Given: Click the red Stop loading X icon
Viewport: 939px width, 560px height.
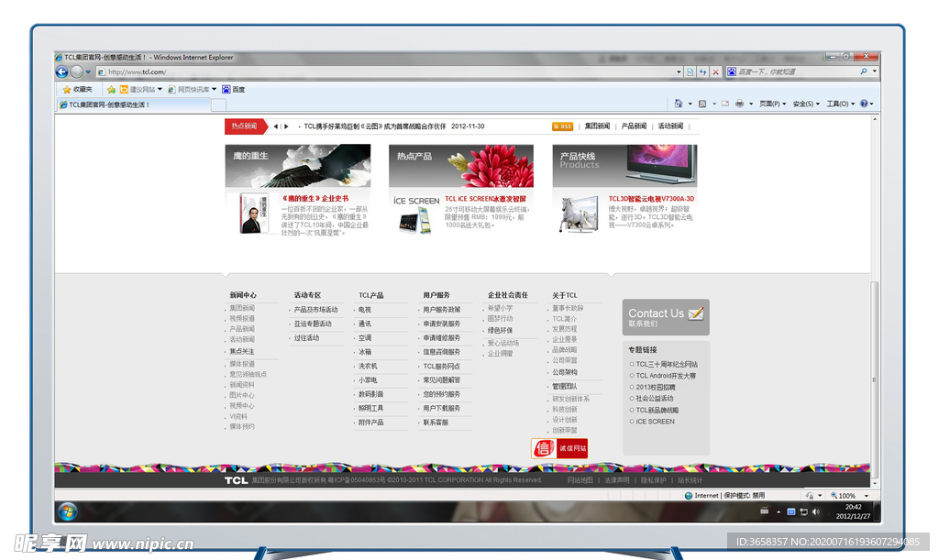Looking at the screenshot, I should coord(715,71).
